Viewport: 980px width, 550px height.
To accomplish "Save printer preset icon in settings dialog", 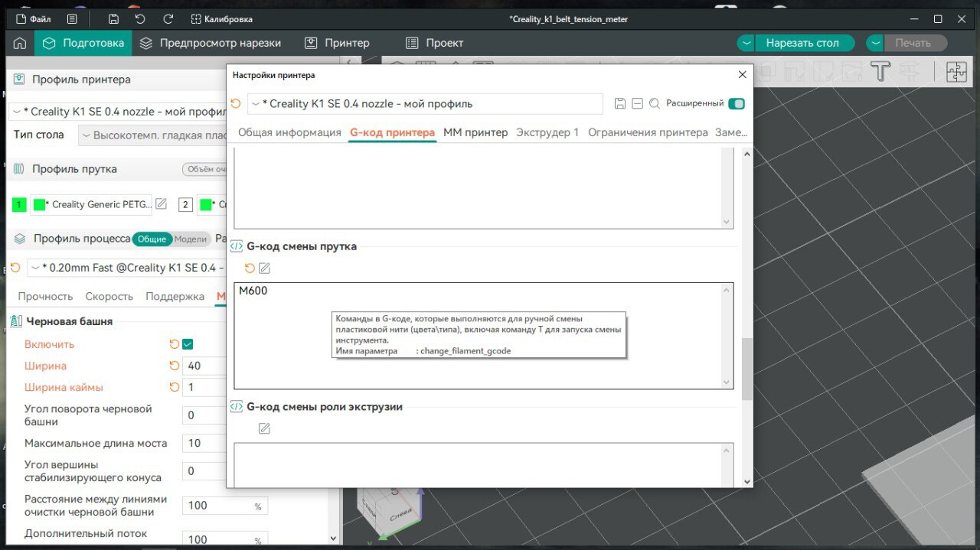I will click(620, 104).
